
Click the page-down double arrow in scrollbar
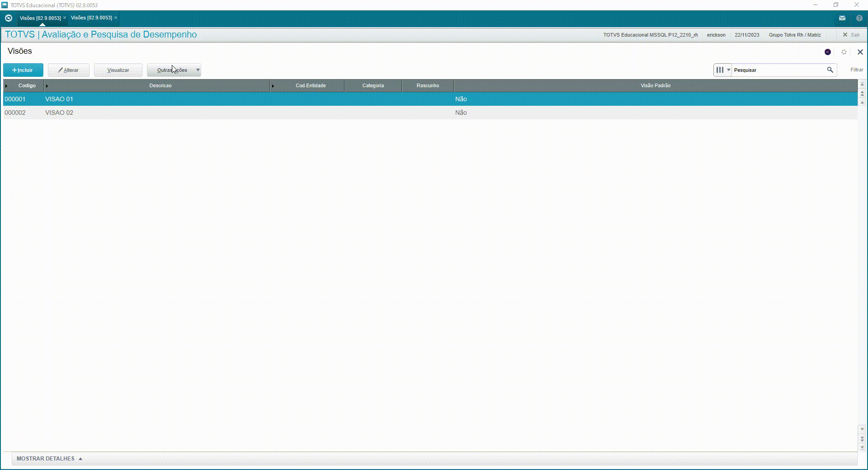click(862, 438)
